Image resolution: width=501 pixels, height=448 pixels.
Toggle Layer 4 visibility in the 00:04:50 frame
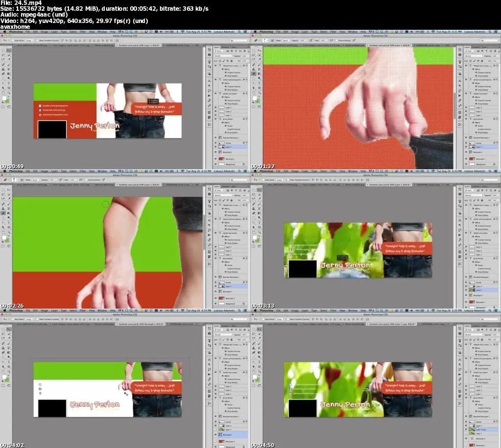(x=466, y=426)
